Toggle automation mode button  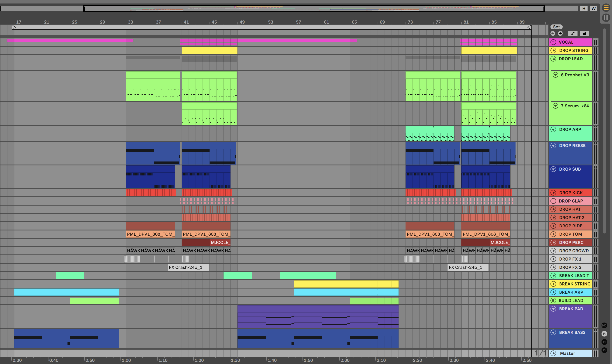click(x=573, y=33)
